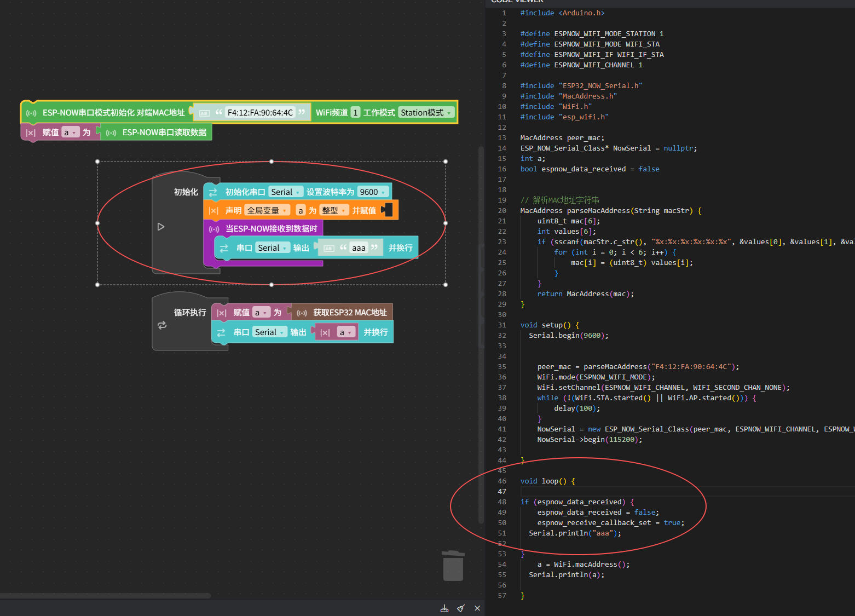Click the void loop() line in code
855x616 pixels.
547,481
